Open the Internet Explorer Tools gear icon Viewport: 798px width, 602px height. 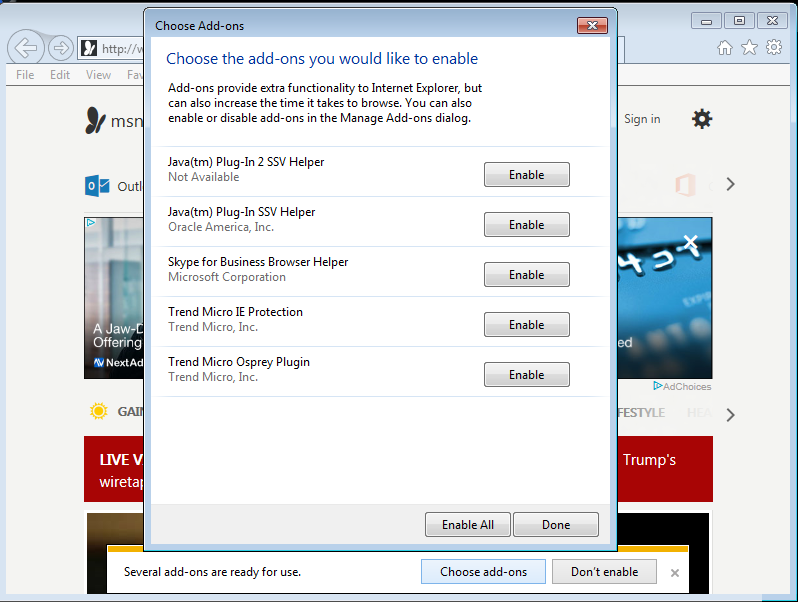[774, 47]
